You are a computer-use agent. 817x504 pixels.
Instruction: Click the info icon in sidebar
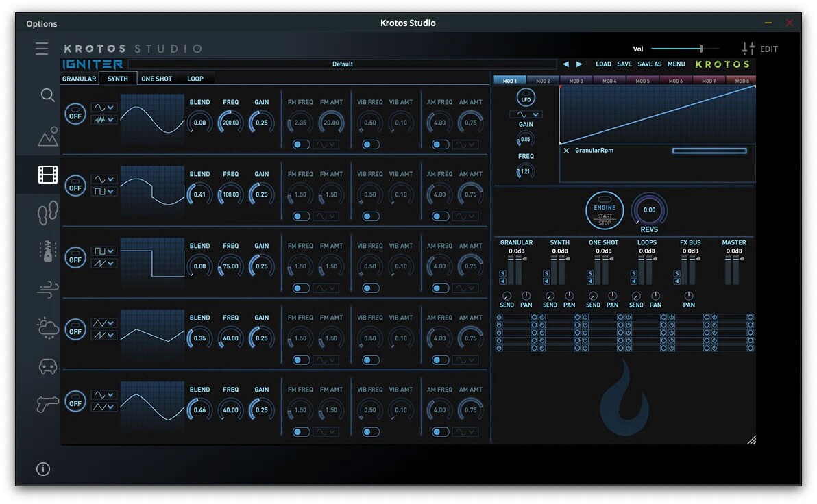pos(42,469)
